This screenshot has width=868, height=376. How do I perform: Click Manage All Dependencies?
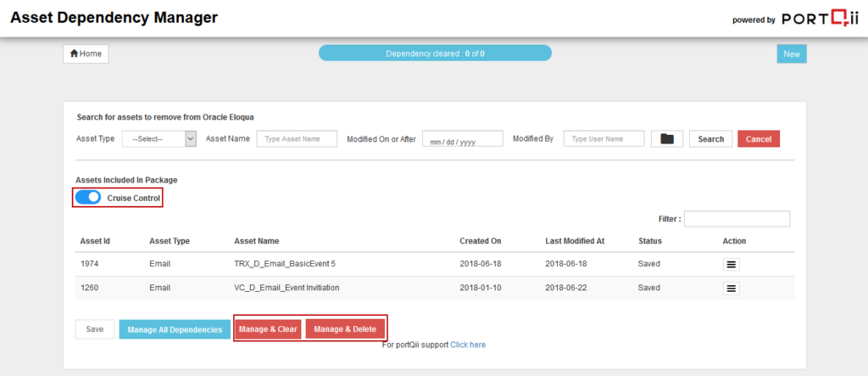click(x=175, y=329)
